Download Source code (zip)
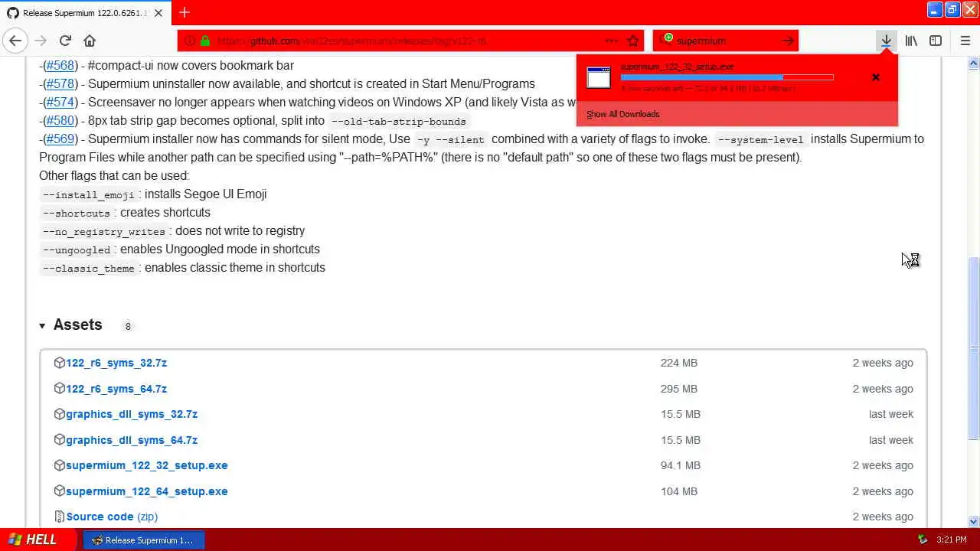 pos(112,517)
